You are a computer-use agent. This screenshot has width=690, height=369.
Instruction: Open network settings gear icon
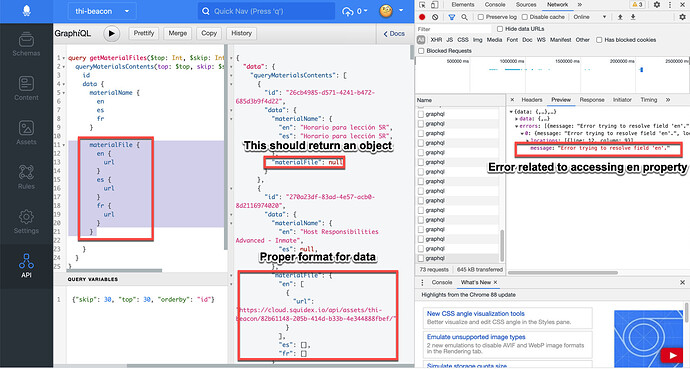(682, 17)
